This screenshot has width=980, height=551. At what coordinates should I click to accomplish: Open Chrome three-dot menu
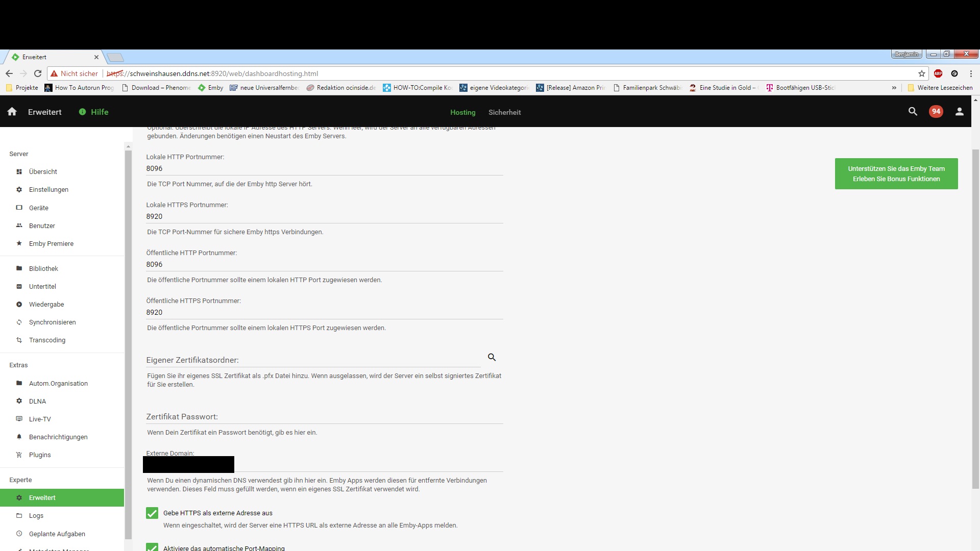click(x=971, y=73)
